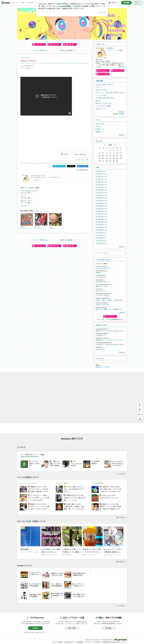Open the ブログ ( 539 ) theme link

pyautogui.click(x=100, y=124)
